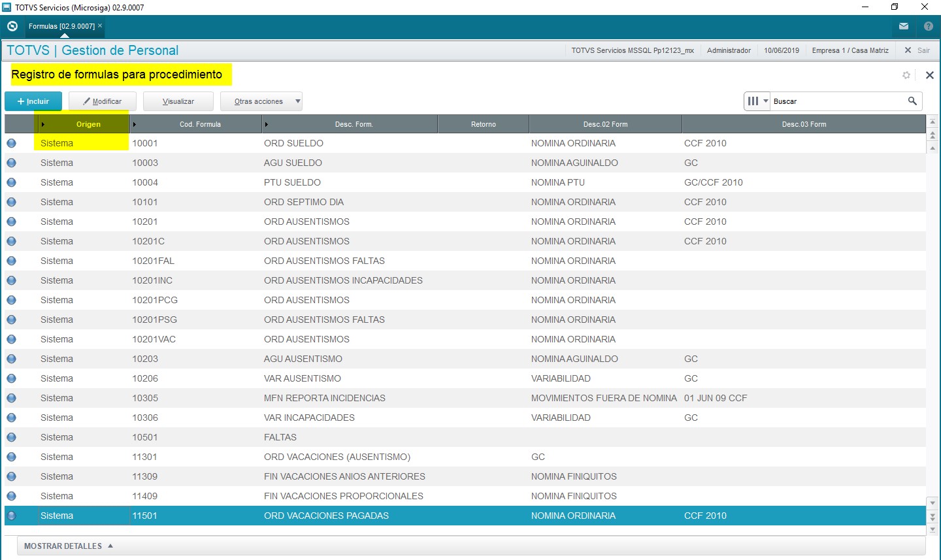Open the help question mark icon
The height and width of the screenshot is (560, 941).
click(x=929, y=26)
